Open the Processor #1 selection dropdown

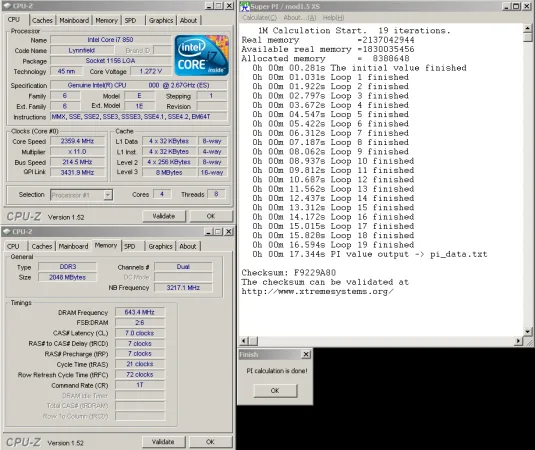point(108,195)
